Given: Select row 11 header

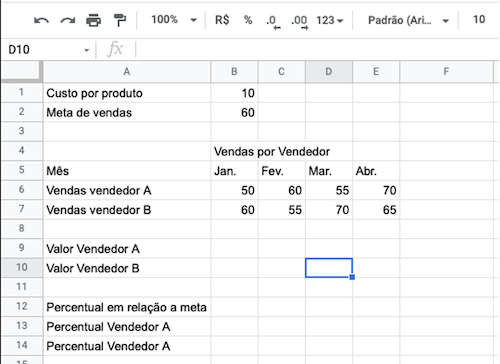Looking at the screenshot, I should point(22,287).
